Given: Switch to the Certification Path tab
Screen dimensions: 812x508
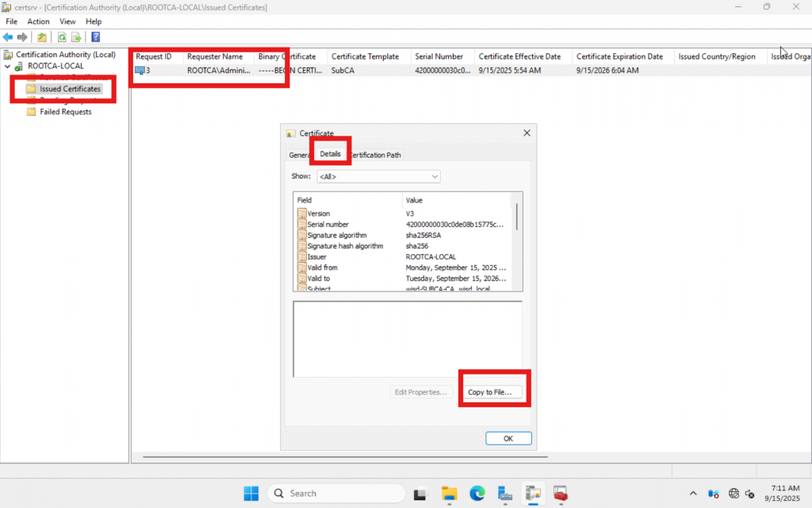Looking at the screenshot, I should pos(376,155).
